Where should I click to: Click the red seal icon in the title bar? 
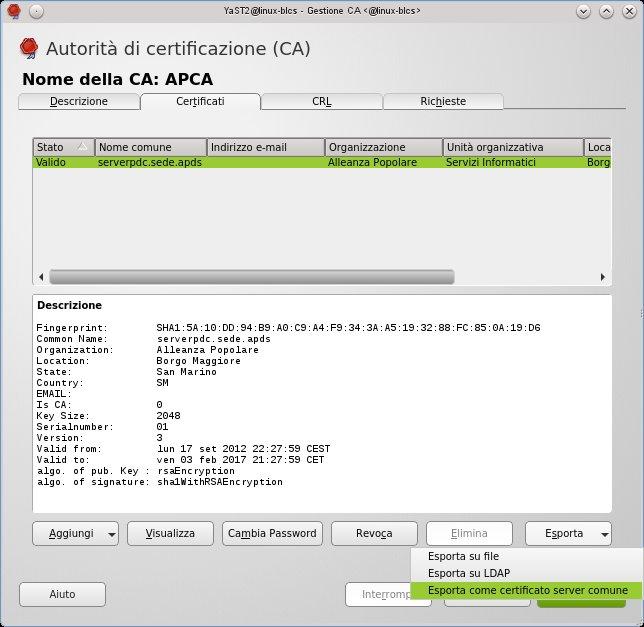[14, 11]
